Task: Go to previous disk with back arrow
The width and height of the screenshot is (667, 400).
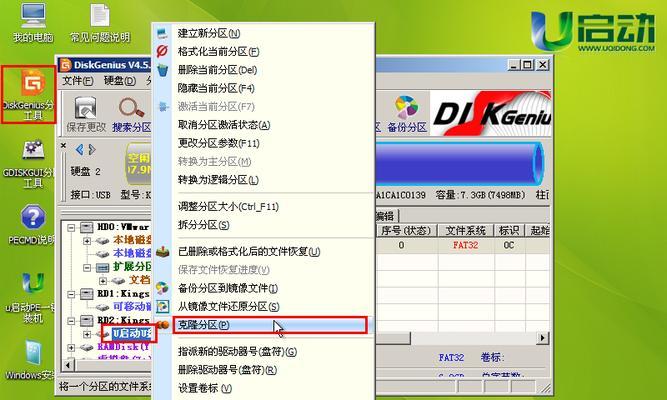Action: (80, 149)
